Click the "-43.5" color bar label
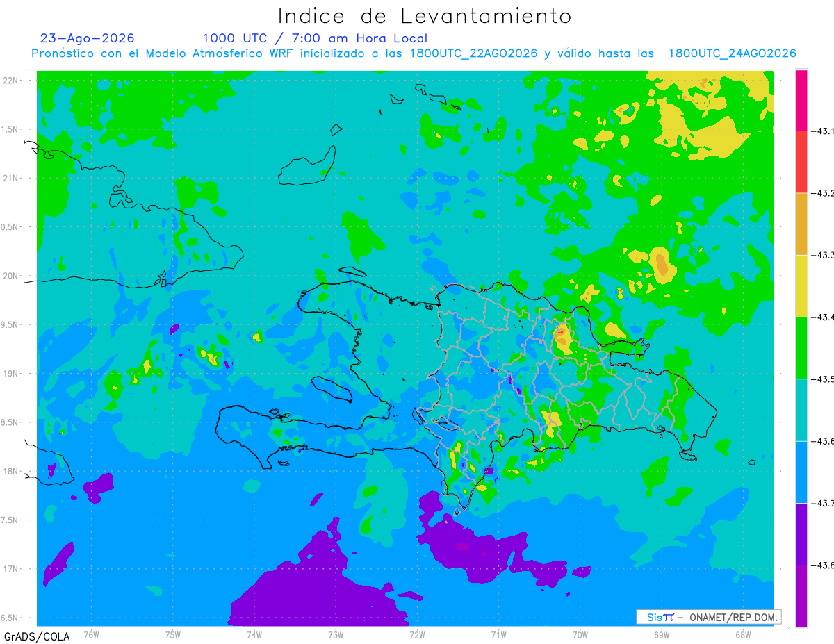This screenshot has width=834, height=644. pyautogui.click(x=823, y=379)
